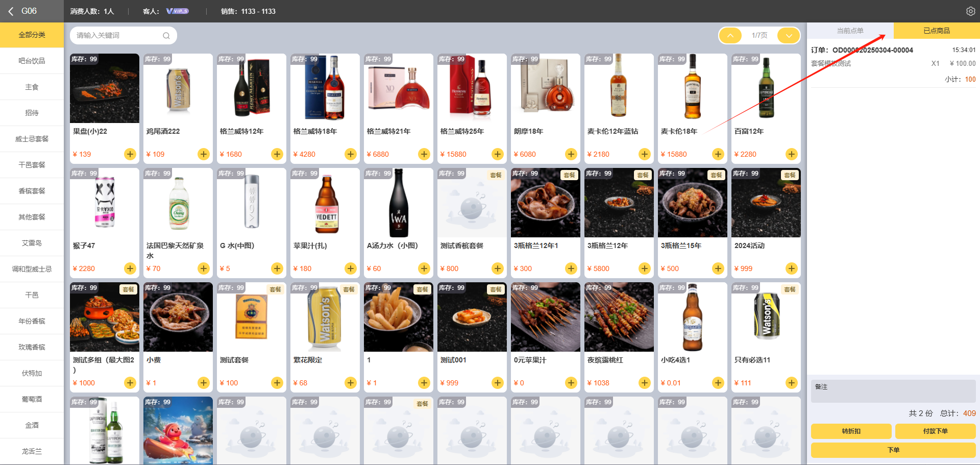980x465 pixels.
Task: Click the search magnifier icon
Action: pyautogui.click(x=166, y=36)
